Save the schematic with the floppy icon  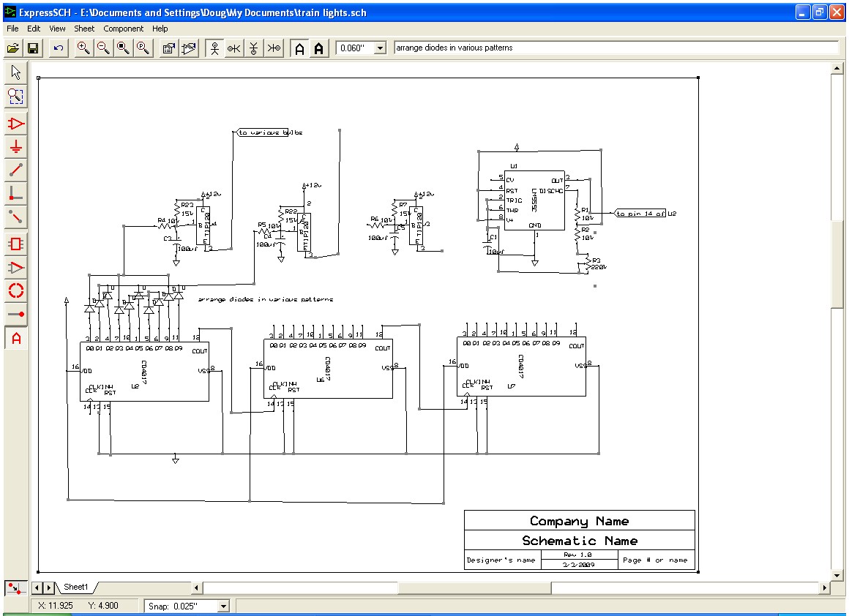click(x=33, y=48)
